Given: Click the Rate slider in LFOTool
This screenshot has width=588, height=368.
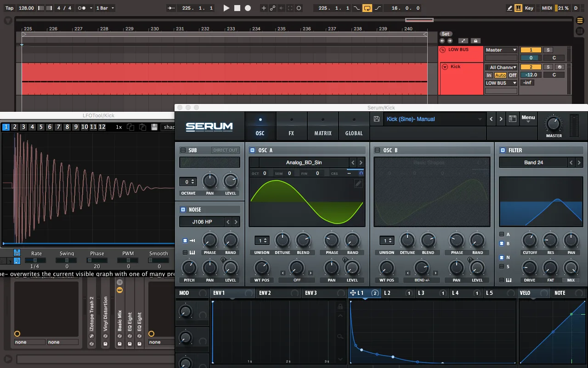Looking at the screenshot, I should 36,260.
